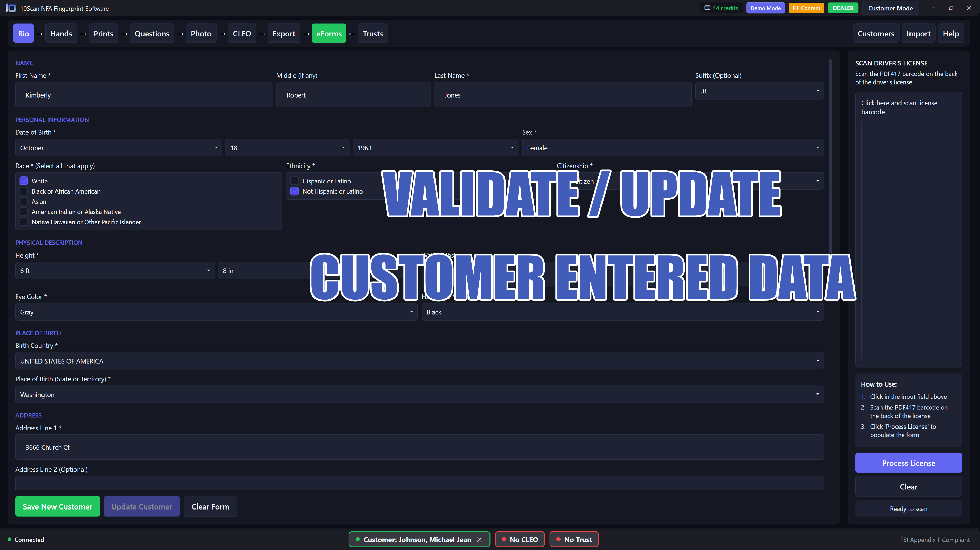Click the 10Scan application logo icon
Image resolution: width=980 pixels, height=550 pixels.
pyautogui.click(x=11, y=8)
